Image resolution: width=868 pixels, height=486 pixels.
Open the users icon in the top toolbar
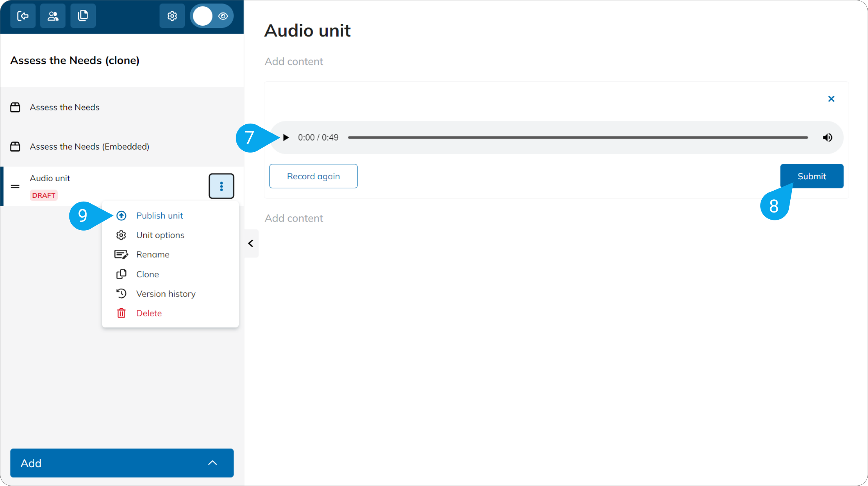[53, 16]
